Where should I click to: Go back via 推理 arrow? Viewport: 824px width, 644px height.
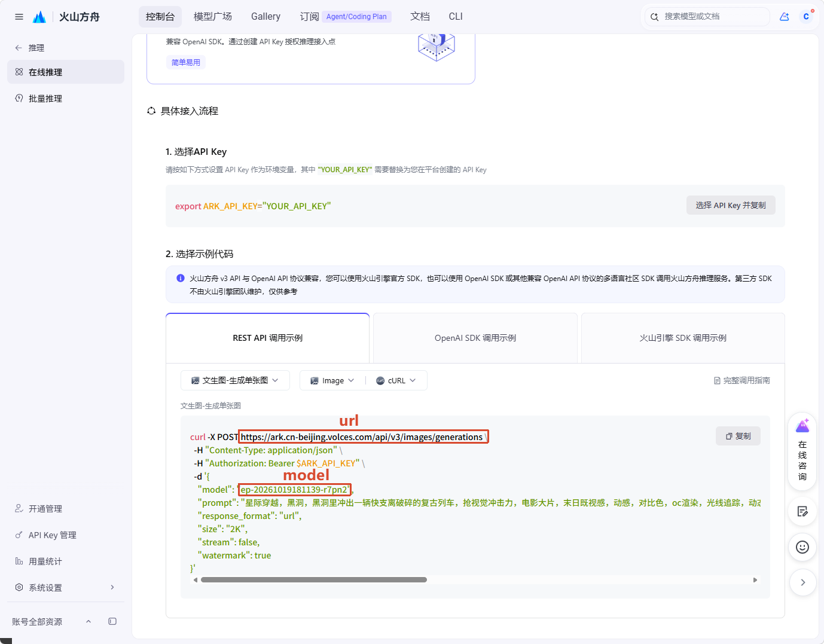19,48
